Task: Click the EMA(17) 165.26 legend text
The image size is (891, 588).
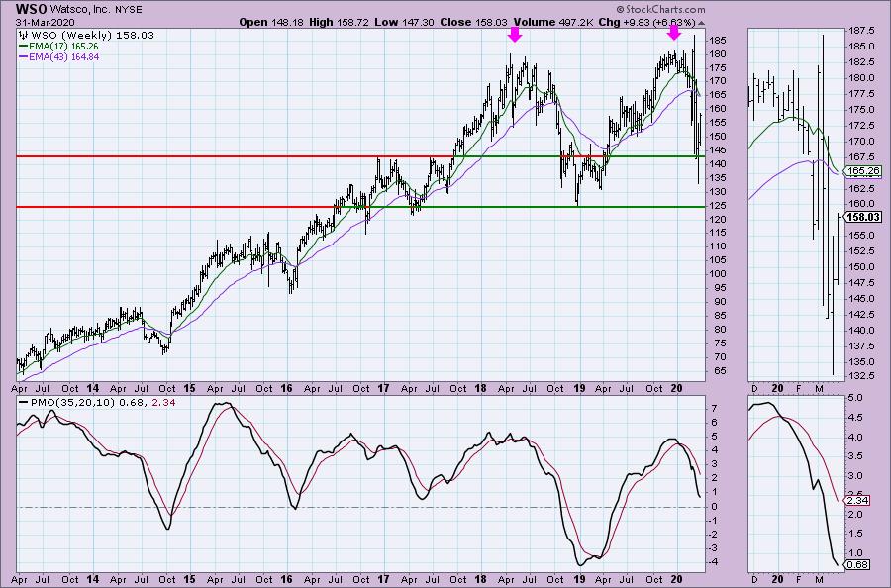Action: click(x=63, y=46)
